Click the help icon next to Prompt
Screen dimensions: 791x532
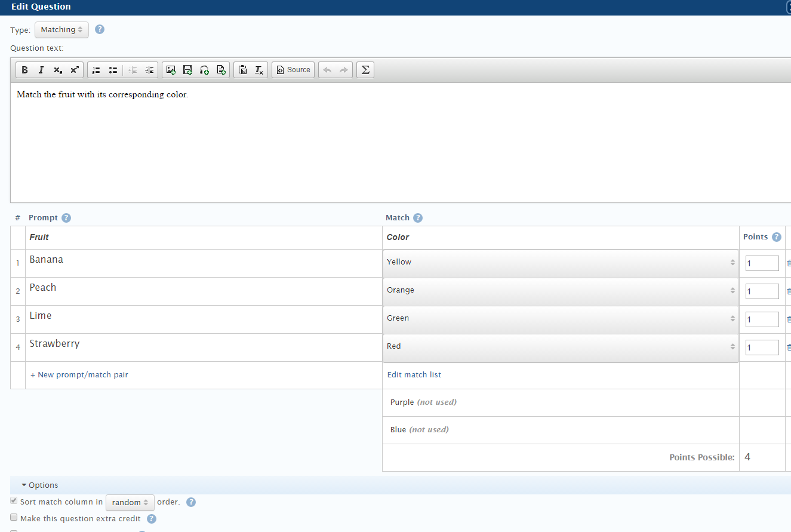click(66, 218)
